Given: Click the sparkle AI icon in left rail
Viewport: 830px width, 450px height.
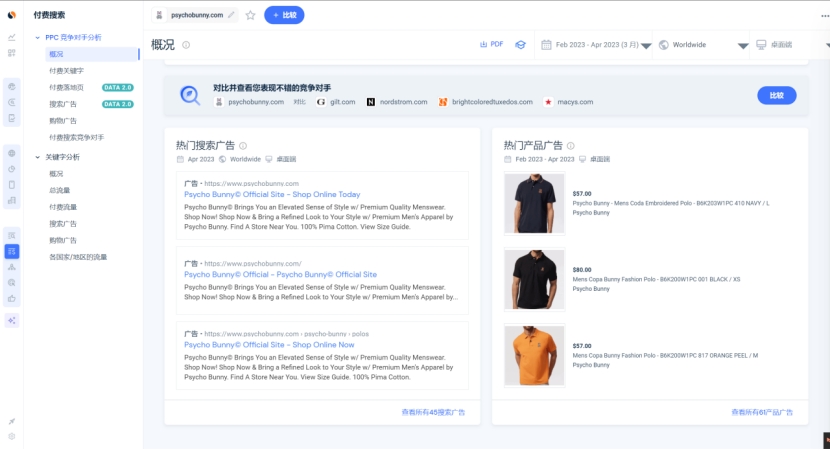Looking at the screenshot, I should click(12, 320).
